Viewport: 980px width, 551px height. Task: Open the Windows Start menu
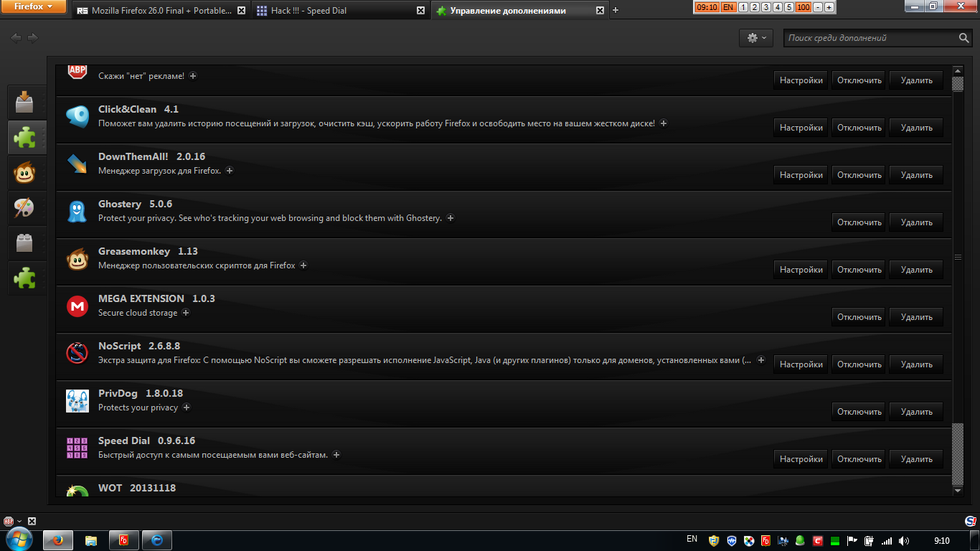[18, 540]
